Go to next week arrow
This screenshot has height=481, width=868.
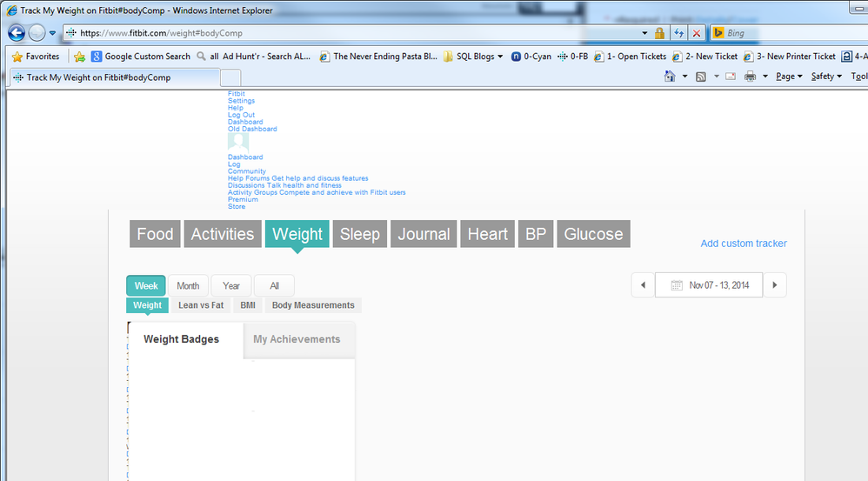pos(774,285)
